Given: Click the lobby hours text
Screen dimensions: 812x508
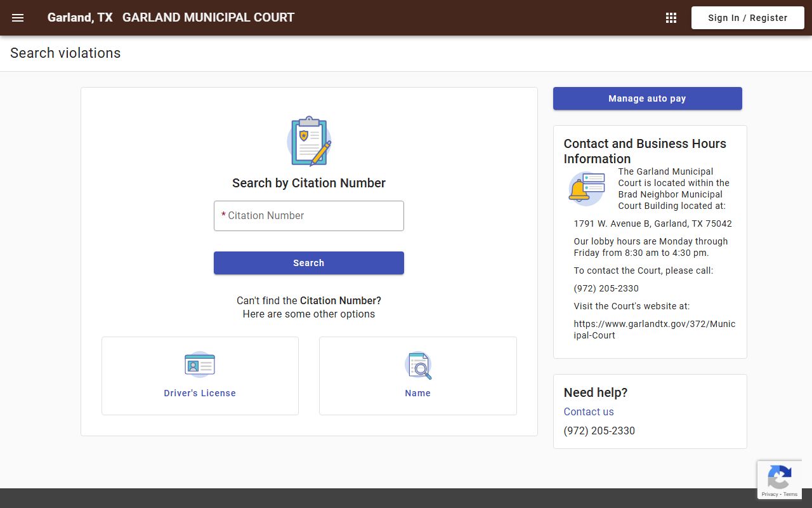Looking at the screenshot, I should point(651,247).
